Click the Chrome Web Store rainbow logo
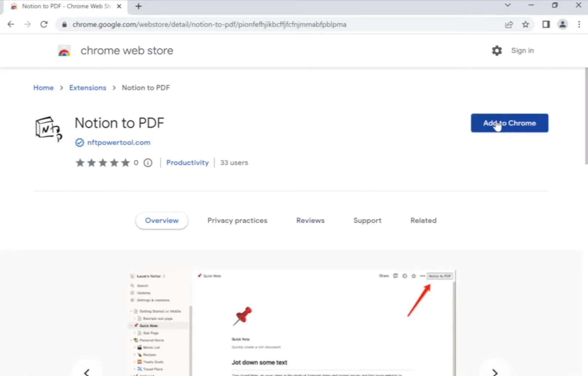The width and height of the screenshot is (588, 376). [x=64, y=51]
